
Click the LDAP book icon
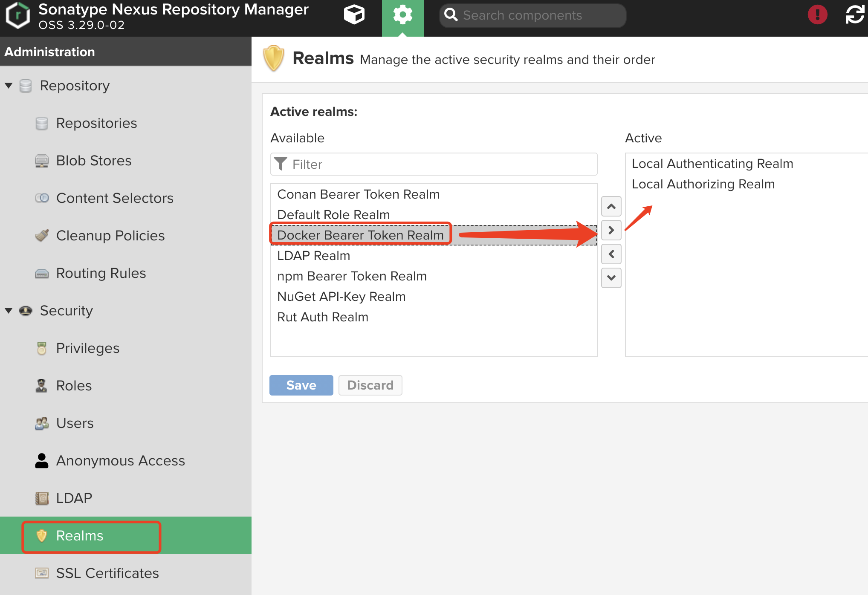coord(42,498)
